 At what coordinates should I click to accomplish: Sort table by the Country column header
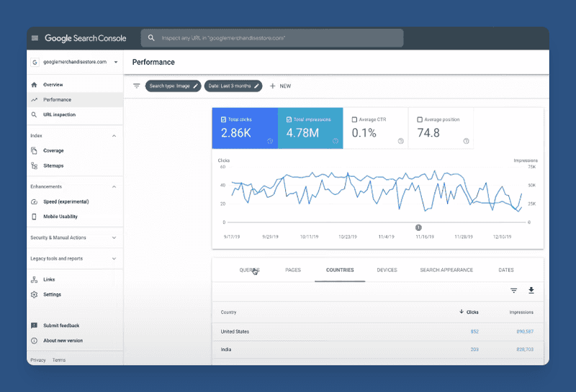228,312
